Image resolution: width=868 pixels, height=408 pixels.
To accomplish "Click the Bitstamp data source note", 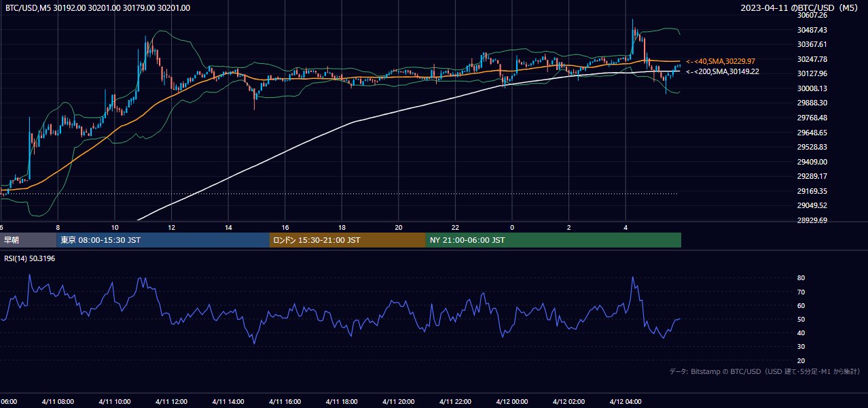I will pos(765,371).
